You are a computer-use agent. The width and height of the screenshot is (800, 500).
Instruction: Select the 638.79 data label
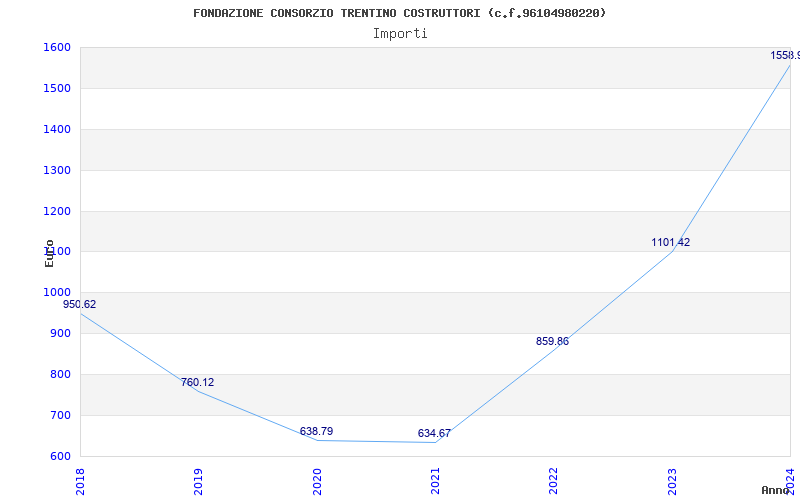click(316, 432)
